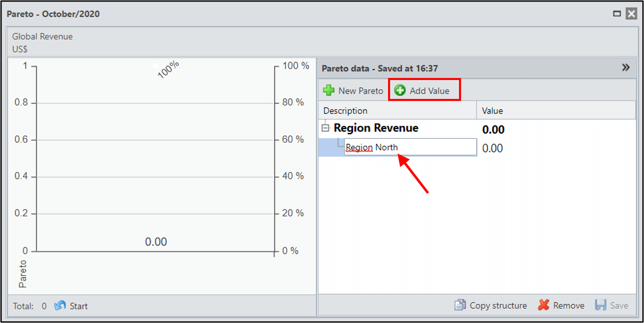Click the Copy structure text button

click(x=498, y=305)
